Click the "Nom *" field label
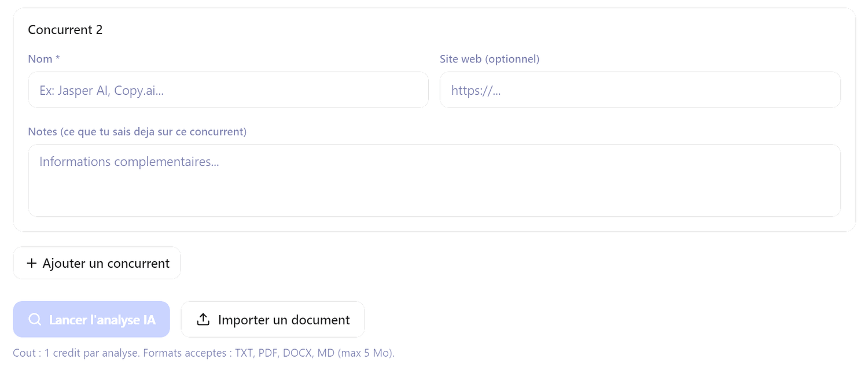 point(41,59)
